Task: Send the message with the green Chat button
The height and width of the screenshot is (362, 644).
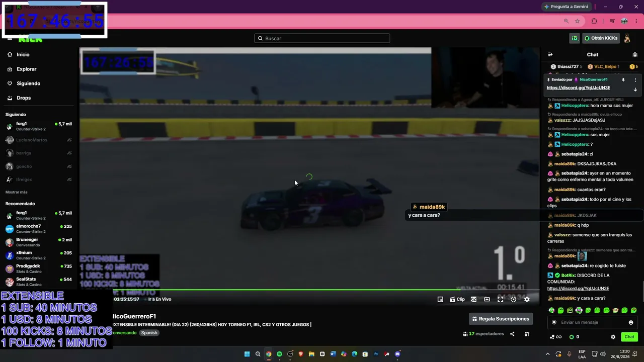Action: coord(629,337)
